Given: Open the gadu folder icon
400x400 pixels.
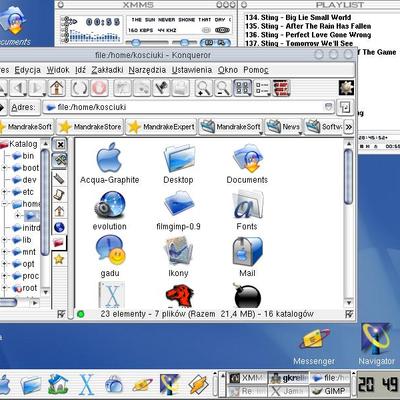Looking at the screenshot, I should point(110,257).
